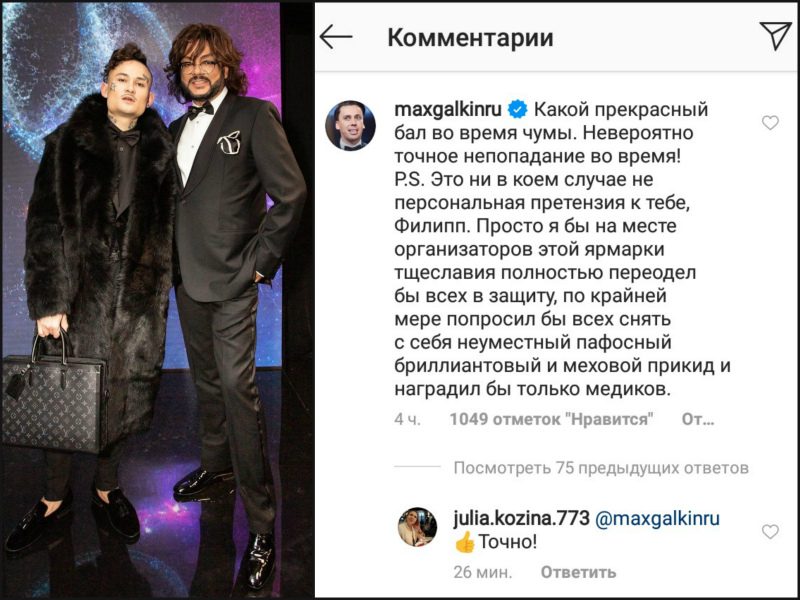
Task: Click the comment text by maxgalkinru
Action: (x=559, y=249)
